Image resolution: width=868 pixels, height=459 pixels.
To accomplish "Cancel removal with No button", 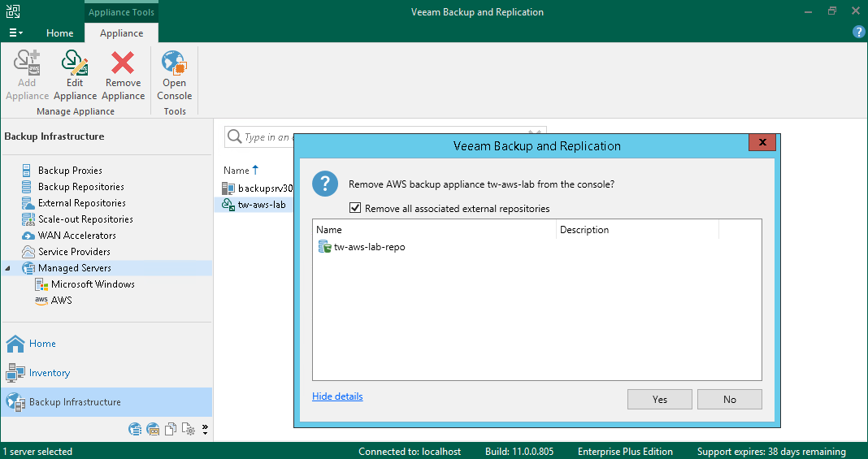I will tap(730, 399).
